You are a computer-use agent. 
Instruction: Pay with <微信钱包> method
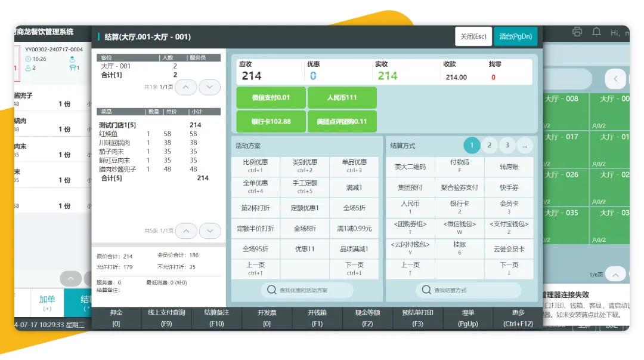pos(460,228)
